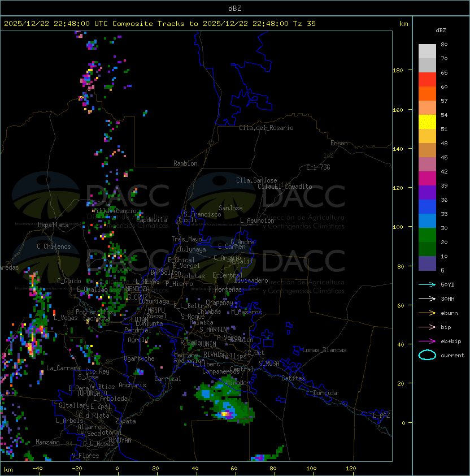Screen dimensions: 470x476
Task: Click the 'Catitas' place label
Action: click(x=293, y=378)
